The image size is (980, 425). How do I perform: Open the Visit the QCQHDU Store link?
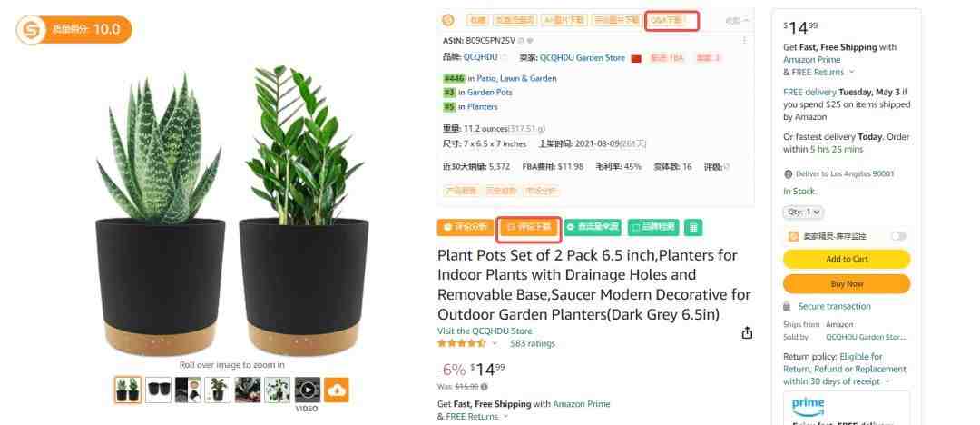point(485,331)
